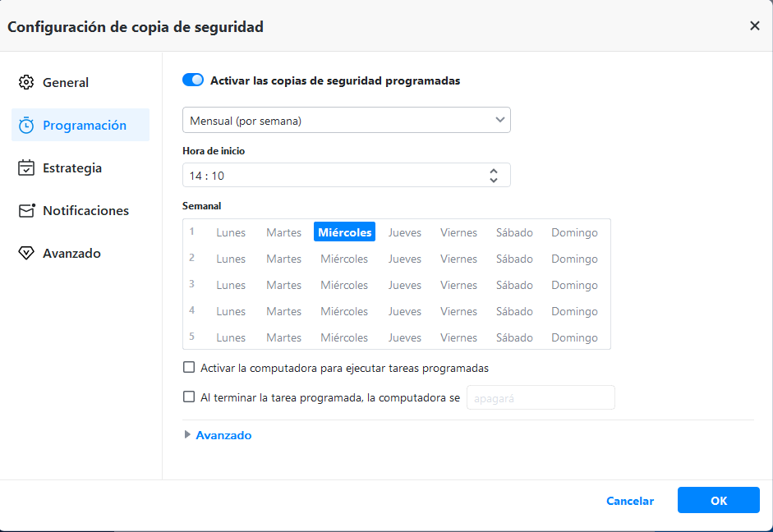Viewport: 773px width, 532px height.
Task: Click the start time stepper arrows
Action: [x=493, y=175]
